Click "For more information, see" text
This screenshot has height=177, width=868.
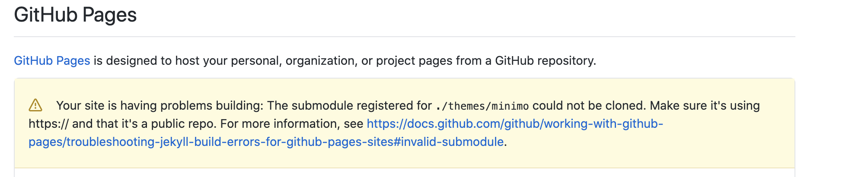(x=292, y=124)
